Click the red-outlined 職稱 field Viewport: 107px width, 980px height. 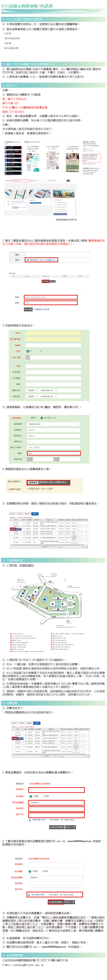(54, 453)
